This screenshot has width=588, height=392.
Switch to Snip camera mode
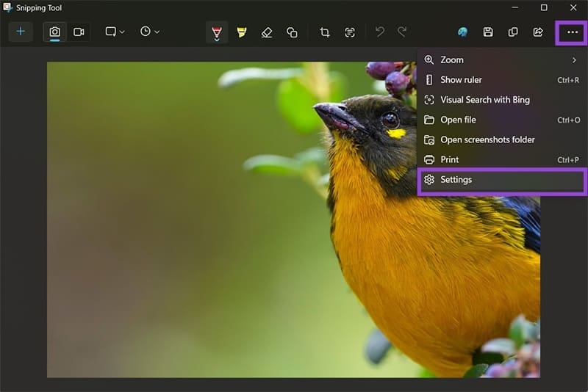coord(54,32)
